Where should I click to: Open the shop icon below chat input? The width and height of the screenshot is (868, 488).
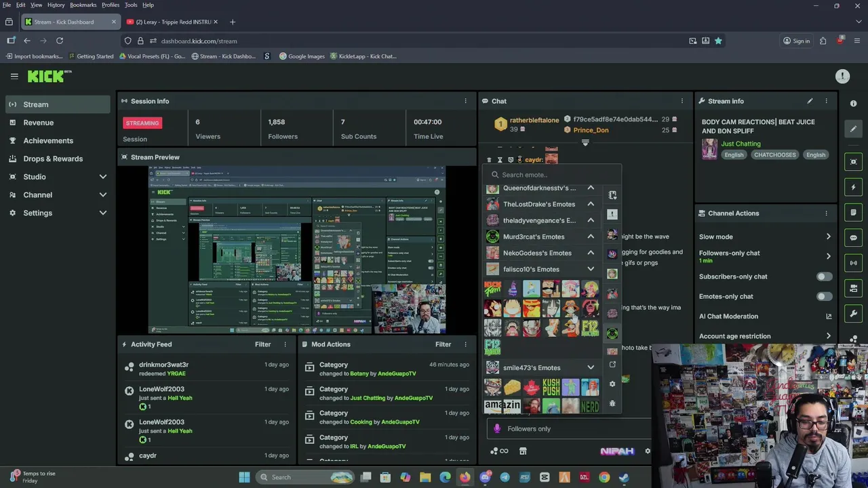coord(523,451)
